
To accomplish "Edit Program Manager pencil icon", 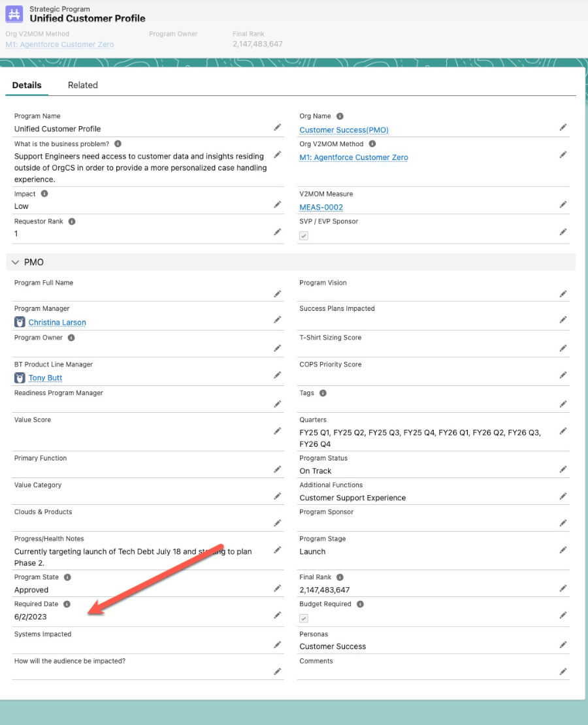I will (277, 319).
